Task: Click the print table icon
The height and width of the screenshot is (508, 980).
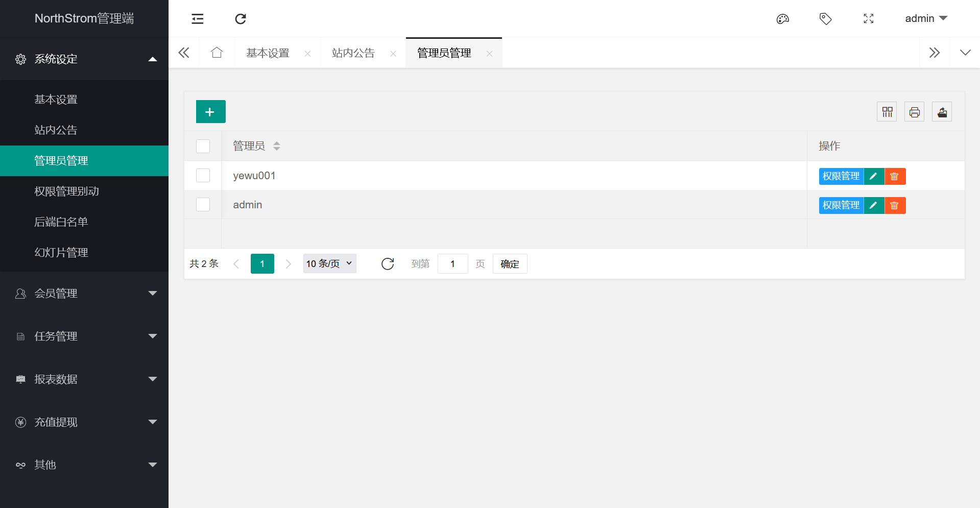Action: (914, 112)
